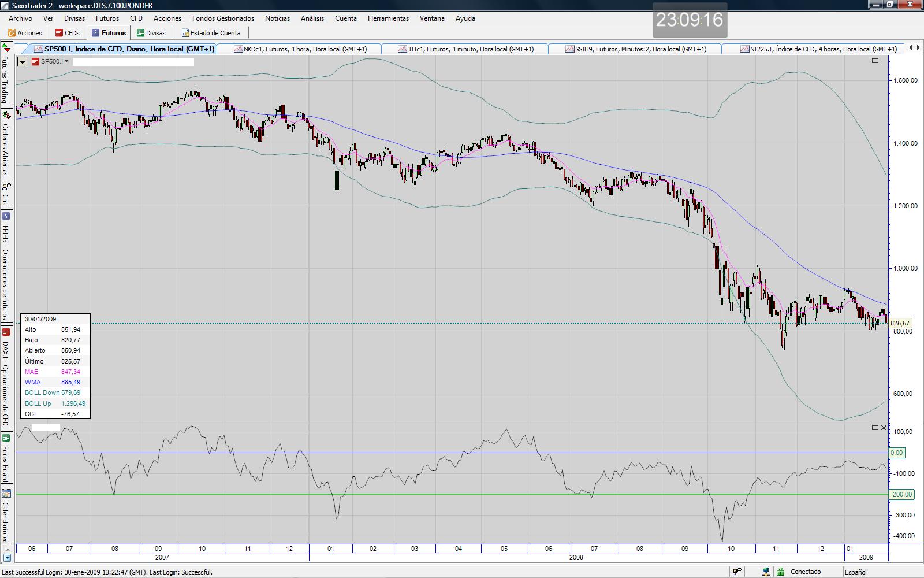
Task: Open the chat user status icon
Action: [737, 572]
